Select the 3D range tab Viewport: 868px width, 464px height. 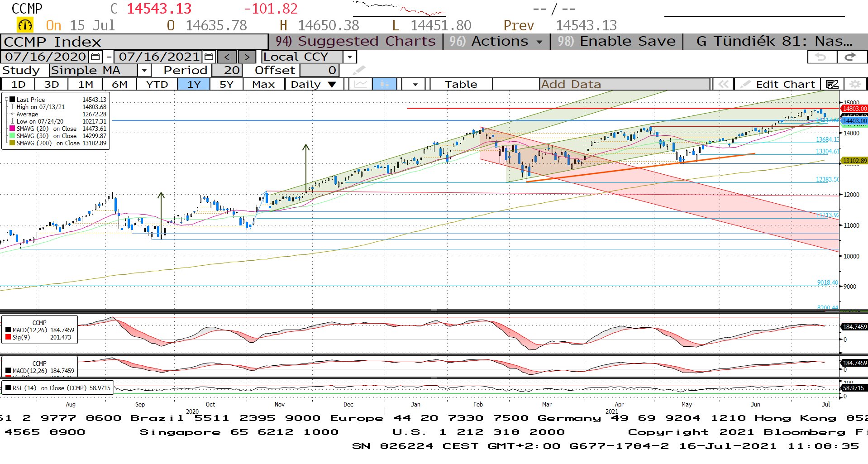pyautogui.click(x=52, y=84)
